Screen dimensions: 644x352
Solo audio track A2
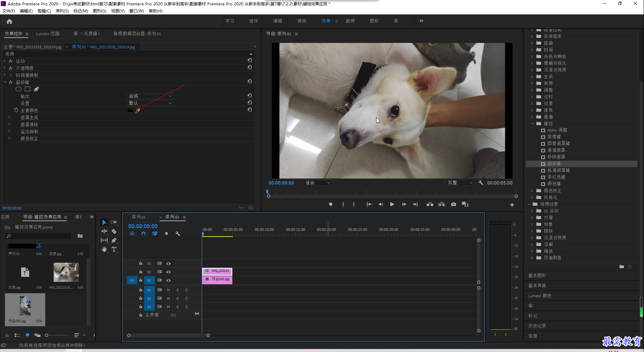[177, 298]
